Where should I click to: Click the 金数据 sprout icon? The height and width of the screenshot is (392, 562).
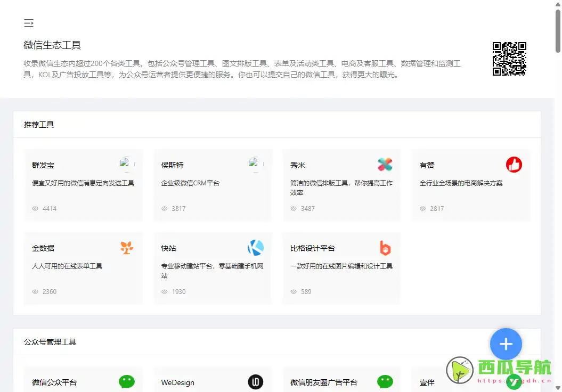[x=126, y=248]
